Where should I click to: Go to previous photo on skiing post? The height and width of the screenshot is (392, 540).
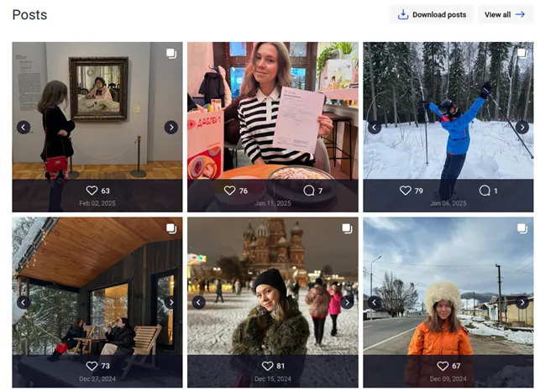(x=375, y=128)
